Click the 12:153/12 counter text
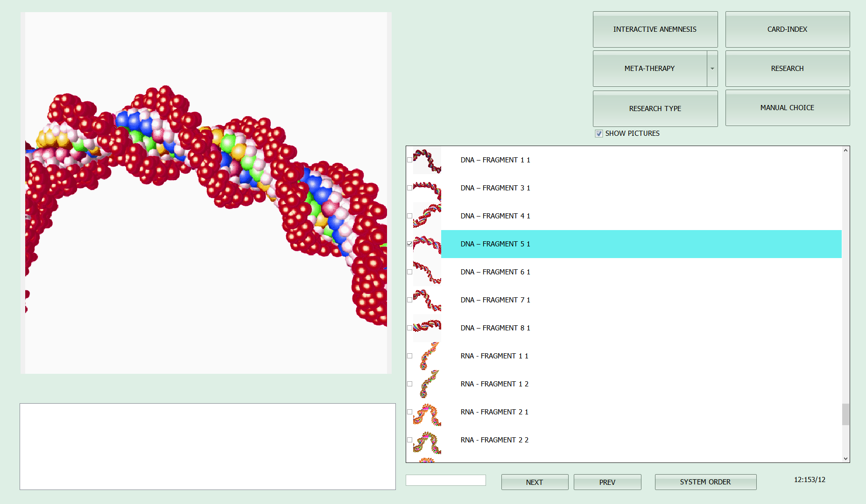The width and height of the screenshot is (866, 504). click(810, 480)
